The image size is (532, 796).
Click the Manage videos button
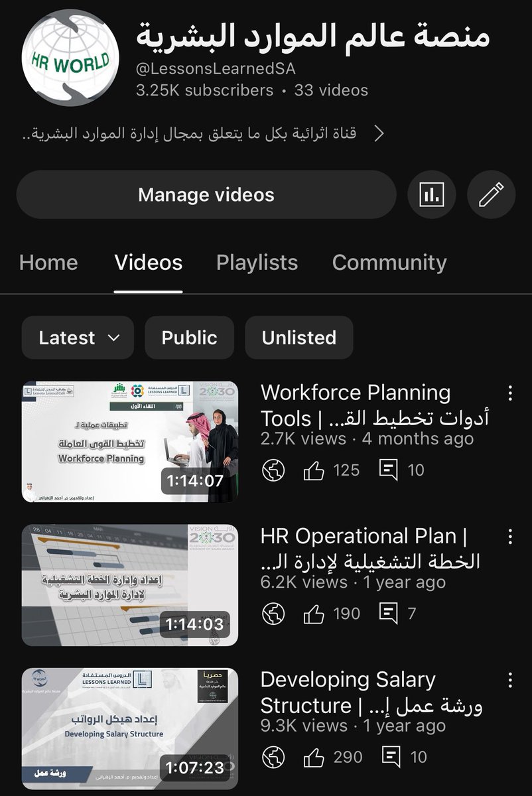[x=206, y=195]
